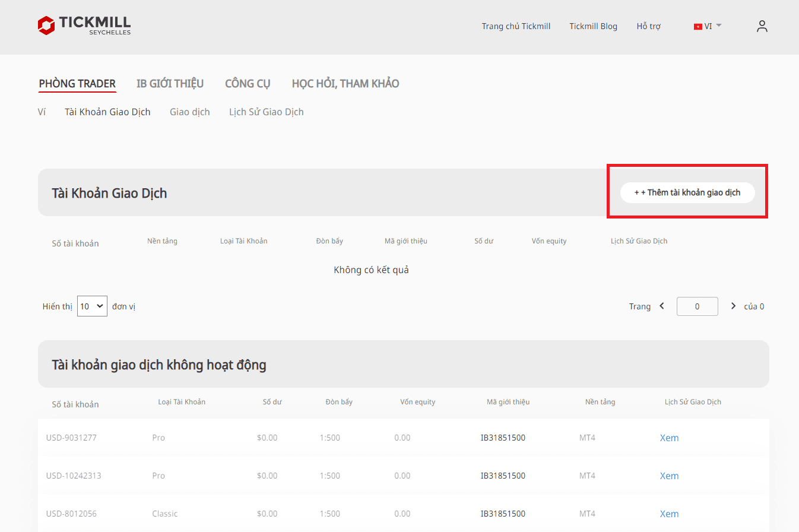Visit the Tickmill Blog link
The height and width of the screenshot is (532, 799).
click(x=593, y=26)
